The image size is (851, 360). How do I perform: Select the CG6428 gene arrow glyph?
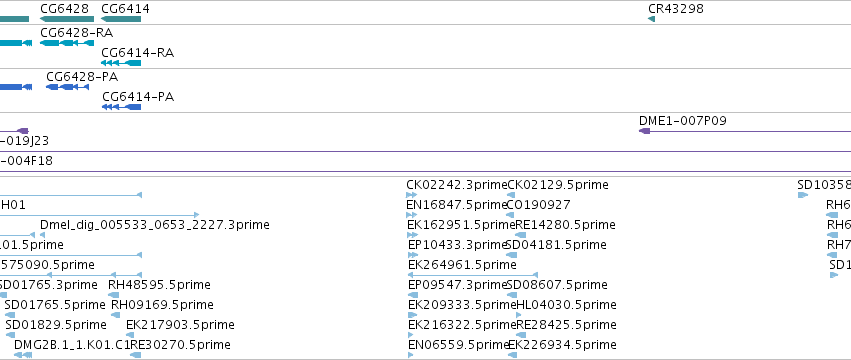(x=67, y=19)
